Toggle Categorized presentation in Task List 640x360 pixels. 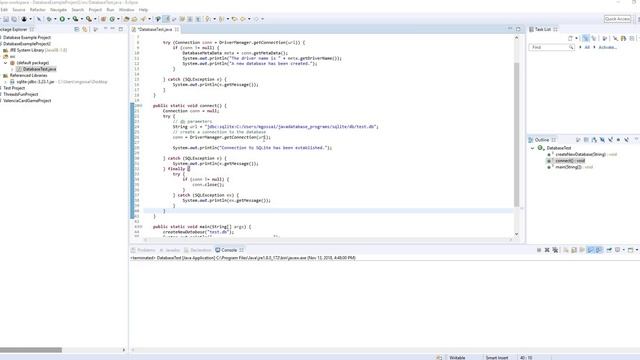tap(586, 38)
